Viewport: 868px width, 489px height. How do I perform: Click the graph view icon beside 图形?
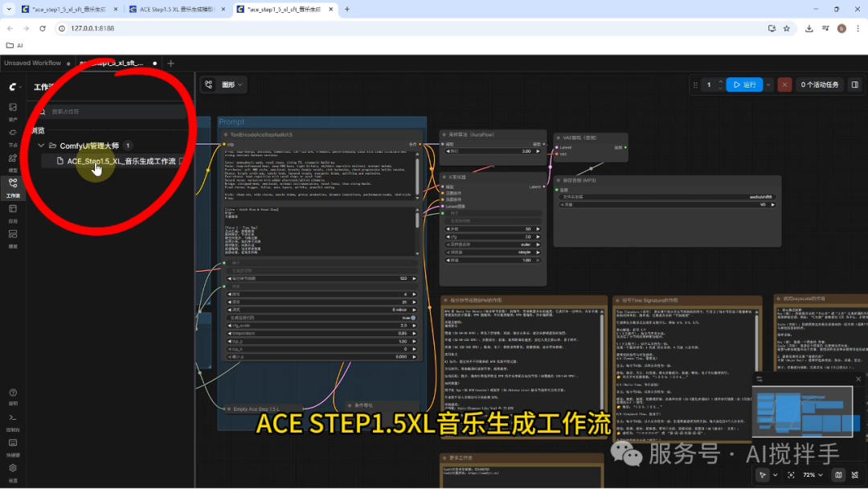[209, 84]
